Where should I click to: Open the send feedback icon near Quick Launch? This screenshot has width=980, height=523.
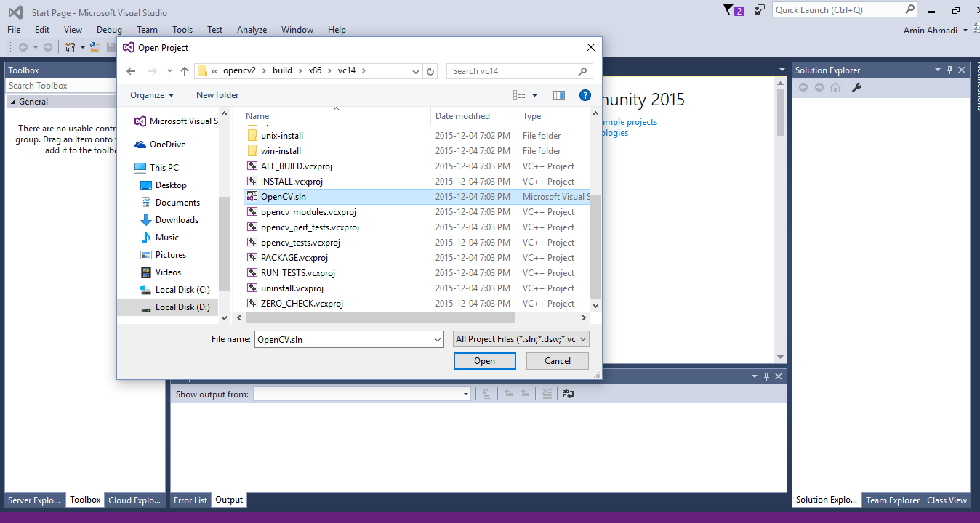click(759, 9)
